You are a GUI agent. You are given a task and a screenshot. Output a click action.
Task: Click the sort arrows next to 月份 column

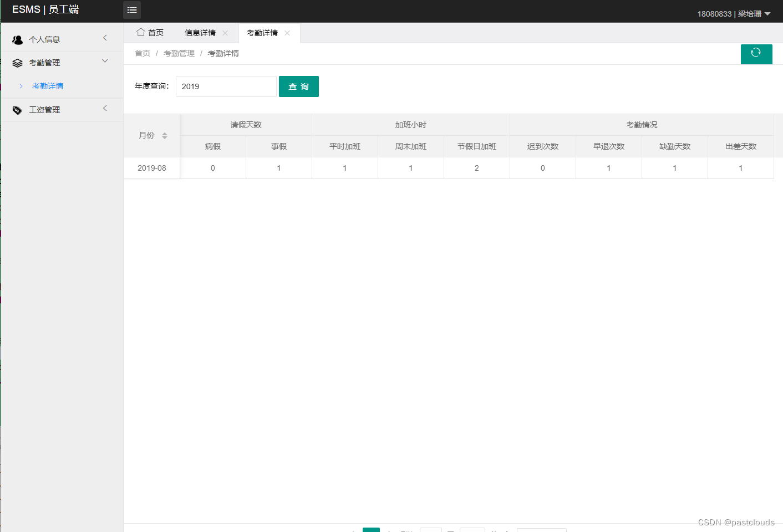point(165,135)
